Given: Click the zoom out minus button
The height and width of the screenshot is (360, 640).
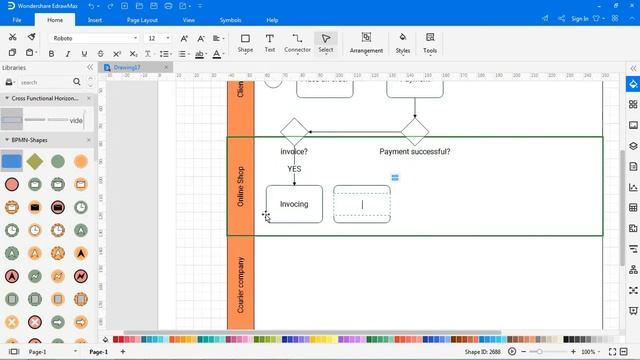Looking at the screenshot, I should click(524, 351).
